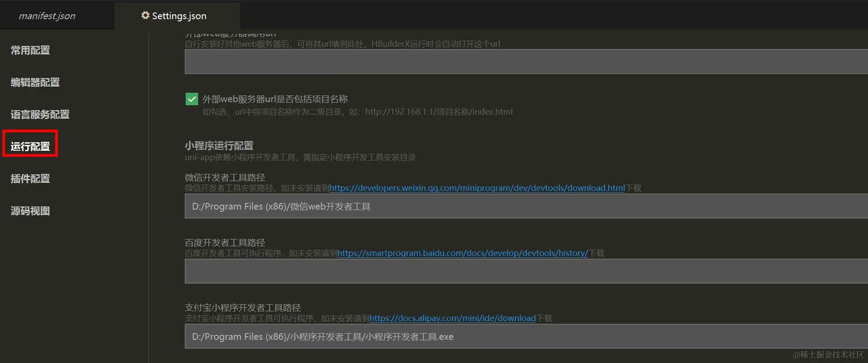This screenshot has width=868, height=363.
Task: Edit the 支付宝小程序开发者工具路径 input field
Action: click(x=526, y=336)
